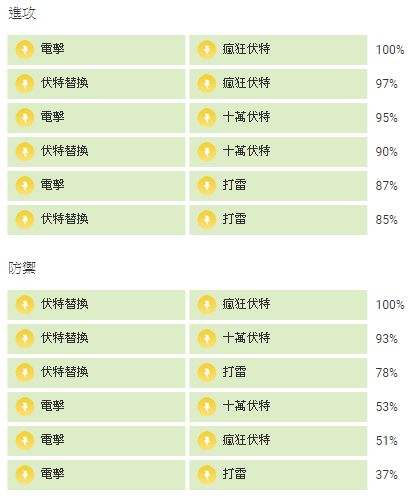Open the 打雷 move in the 85% attack row
Screen dimensions: 412x499
click(x=278, y=220)
